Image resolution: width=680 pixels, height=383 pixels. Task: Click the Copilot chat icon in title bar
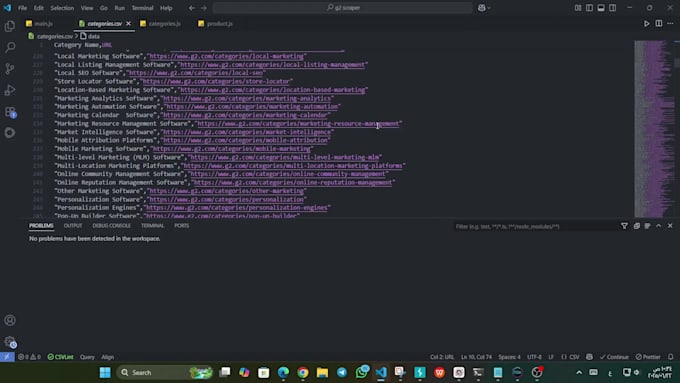[481, 8]
